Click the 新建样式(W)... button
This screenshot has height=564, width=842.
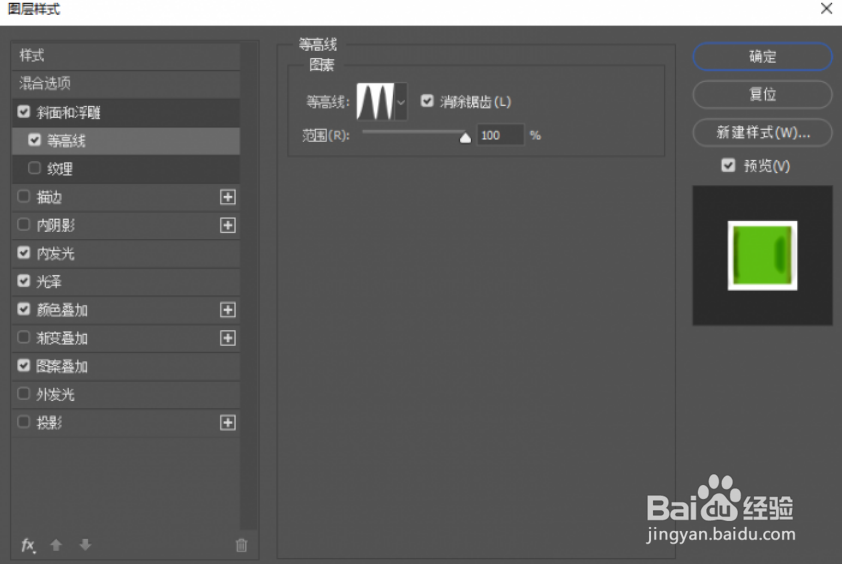click(763, 132)
